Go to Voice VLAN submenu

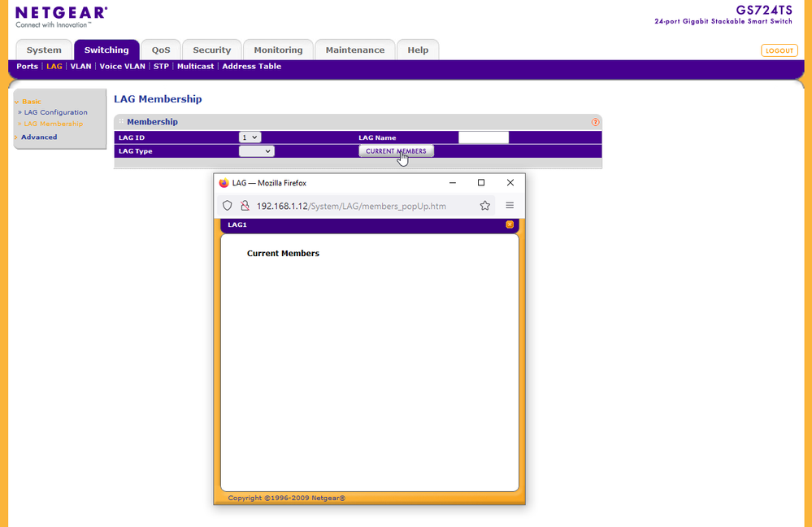pos(122,67)
